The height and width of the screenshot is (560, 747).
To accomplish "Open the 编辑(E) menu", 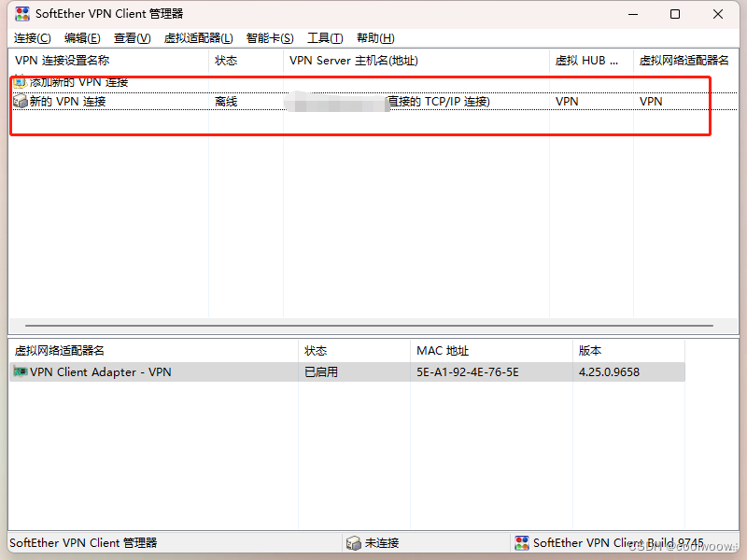I will (82, 38).
